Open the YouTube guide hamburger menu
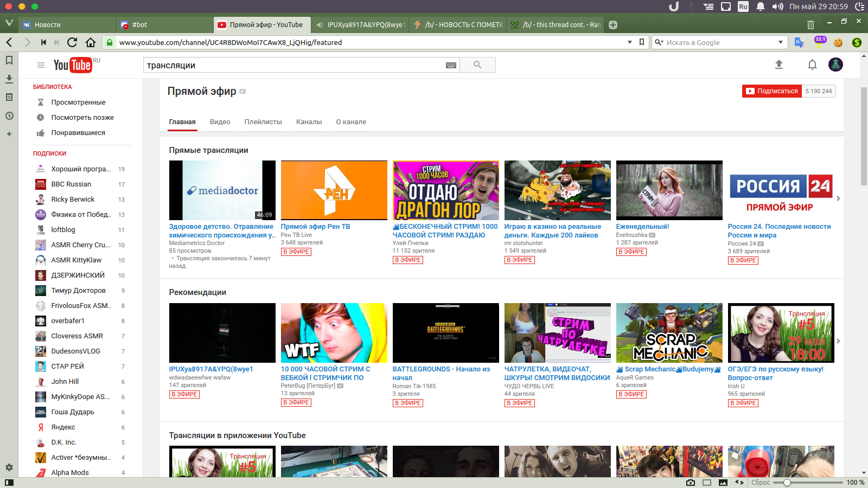The image size is (868, 488). tap(41, 65)
